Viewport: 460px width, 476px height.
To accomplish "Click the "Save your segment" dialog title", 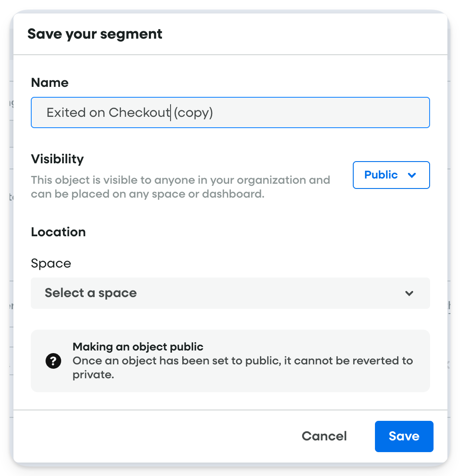I will [95, 34].
